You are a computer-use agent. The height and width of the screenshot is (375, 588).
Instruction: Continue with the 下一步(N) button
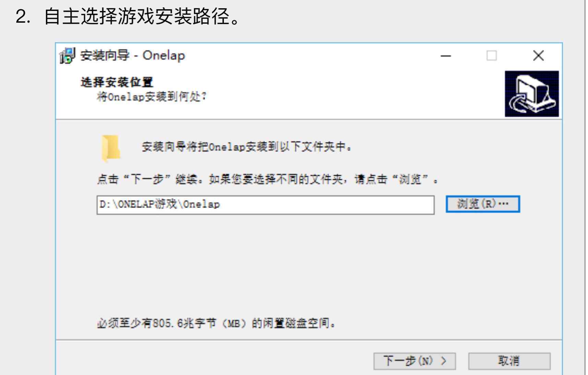(x=415, y=361)
